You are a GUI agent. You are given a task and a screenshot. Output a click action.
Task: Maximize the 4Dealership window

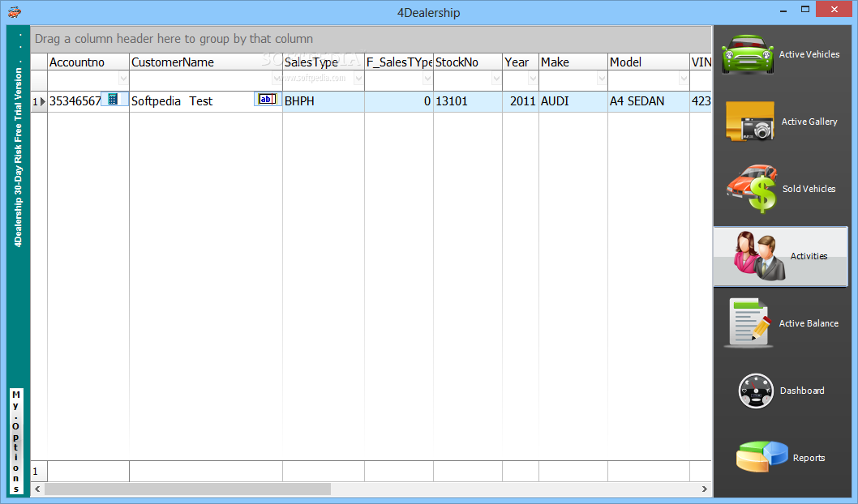pos(805,9)
